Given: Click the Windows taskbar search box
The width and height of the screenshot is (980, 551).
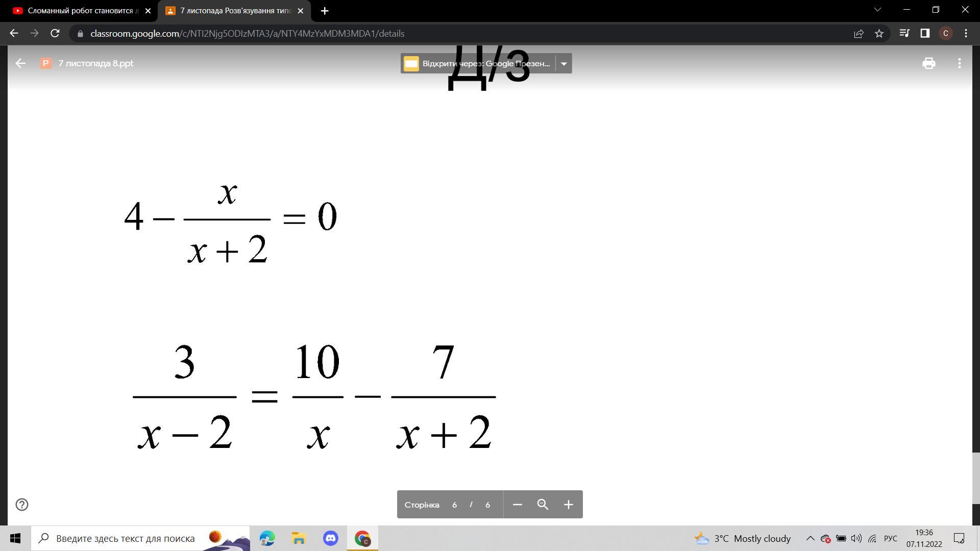Looking at the screenshot, I should coord(140,538).
